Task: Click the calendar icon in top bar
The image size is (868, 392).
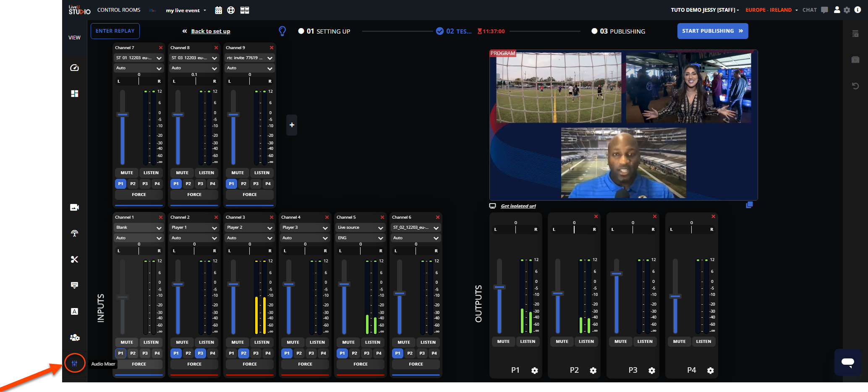Action: [218, 10]
